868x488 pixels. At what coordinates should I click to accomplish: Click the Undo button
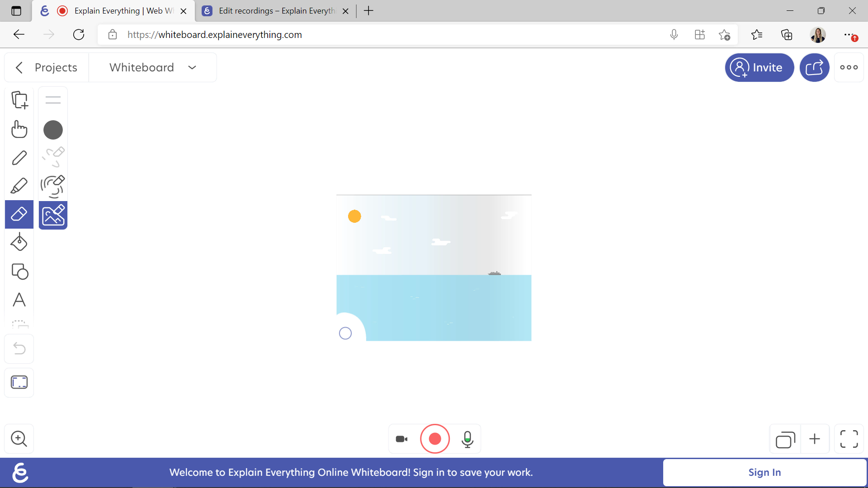click(19, 348)
